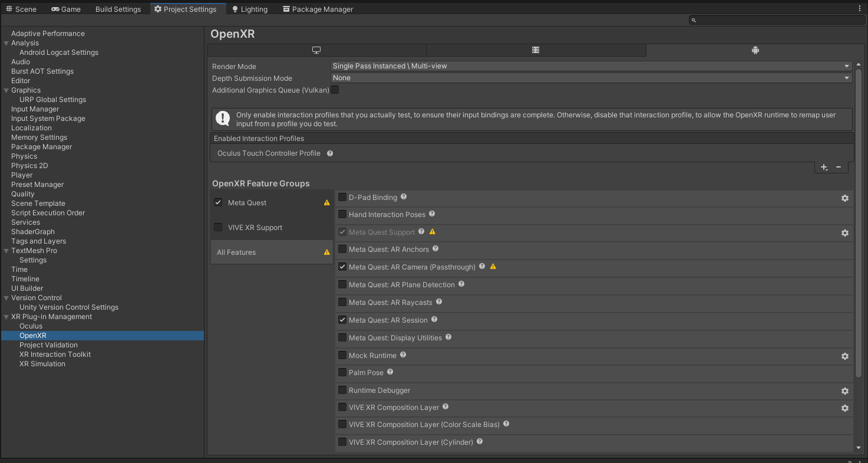The image size is (868, 463).
Task: Open Runtime Debugger settings gear
Action: coord(844,391)
